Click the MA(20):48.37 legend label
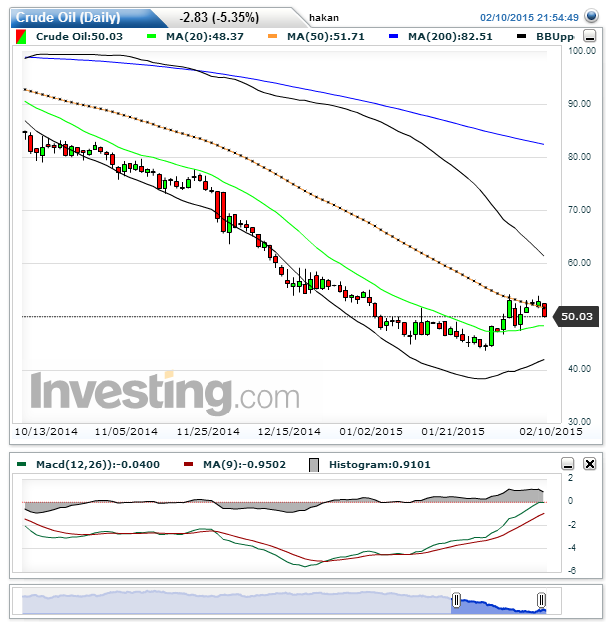This screenshot has height=627, width=613. pos(205,37)
